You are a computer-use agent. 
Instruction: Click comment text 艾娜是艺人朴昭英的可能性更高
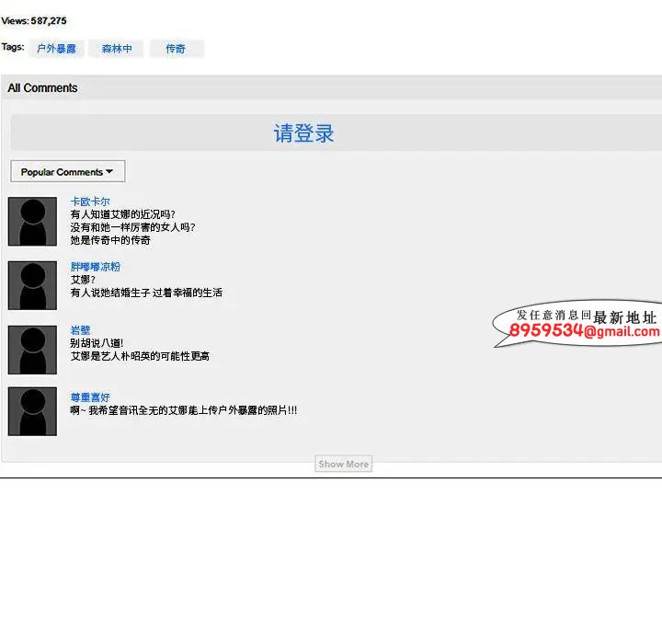[140, 356]
